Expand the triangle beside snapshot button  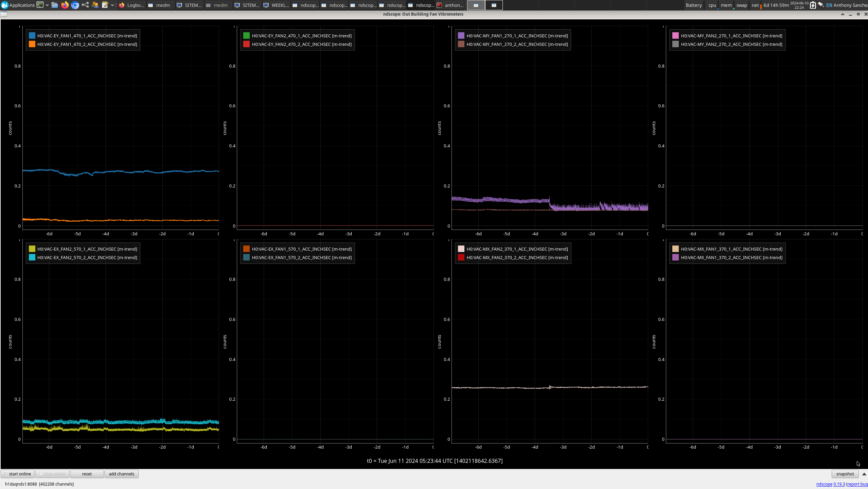point(864,474)
